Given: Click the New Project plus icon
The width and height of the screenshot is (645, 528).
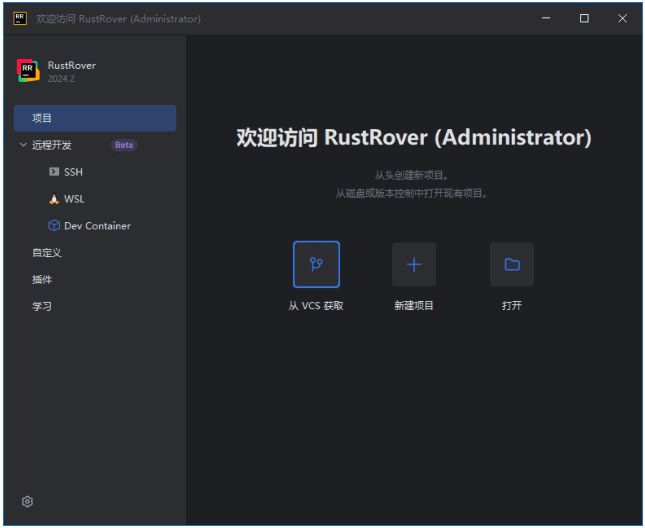Looking at the screenshot, I should (414, 264).
